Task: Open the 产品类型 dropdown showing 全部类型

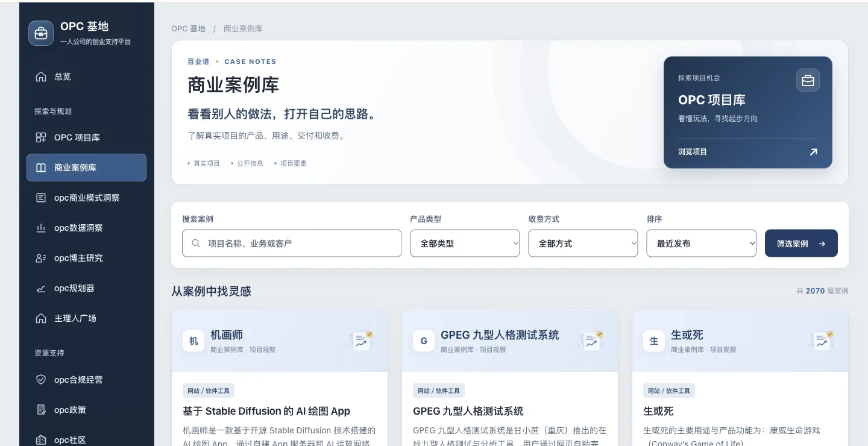Action: (465, 243)
